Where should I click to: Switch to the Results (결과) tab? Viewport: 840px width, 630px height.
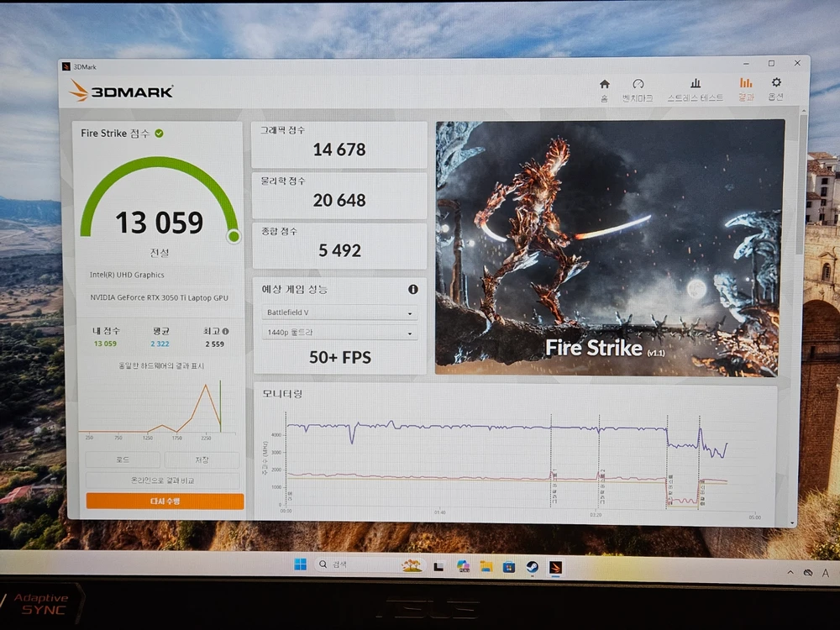coord(746,89)
